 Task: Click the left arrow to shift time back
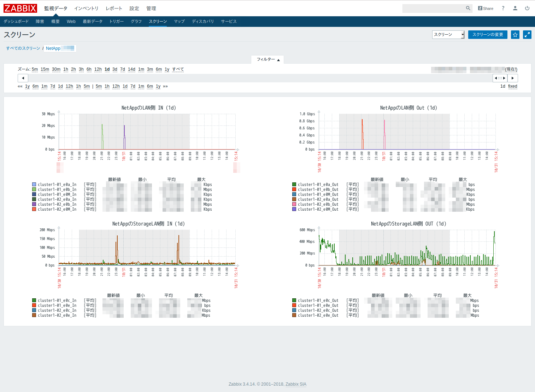click(x=23, y=78)
